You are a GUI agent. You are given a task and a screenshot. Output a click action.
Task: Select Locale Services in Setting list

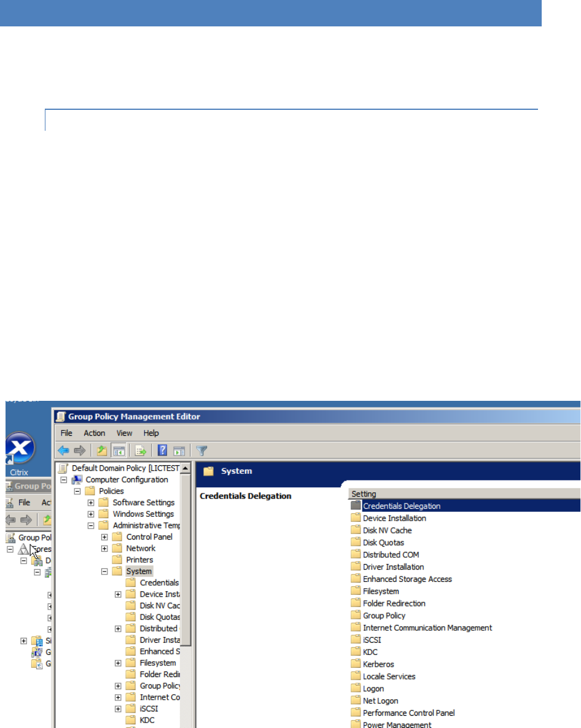(x=389, y=676)
